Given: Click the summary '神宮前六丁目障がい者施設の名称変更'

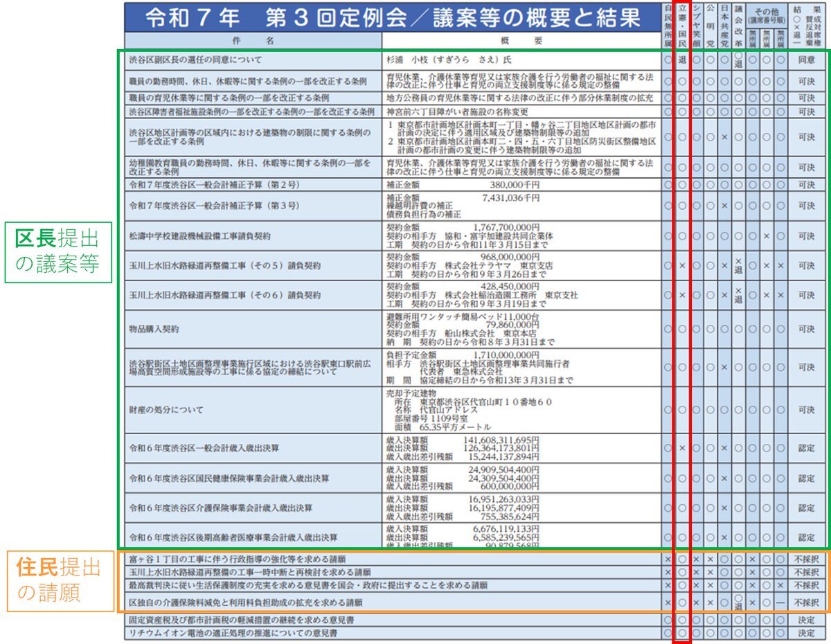Looking at the screenshot, I should tap(457, 111).
